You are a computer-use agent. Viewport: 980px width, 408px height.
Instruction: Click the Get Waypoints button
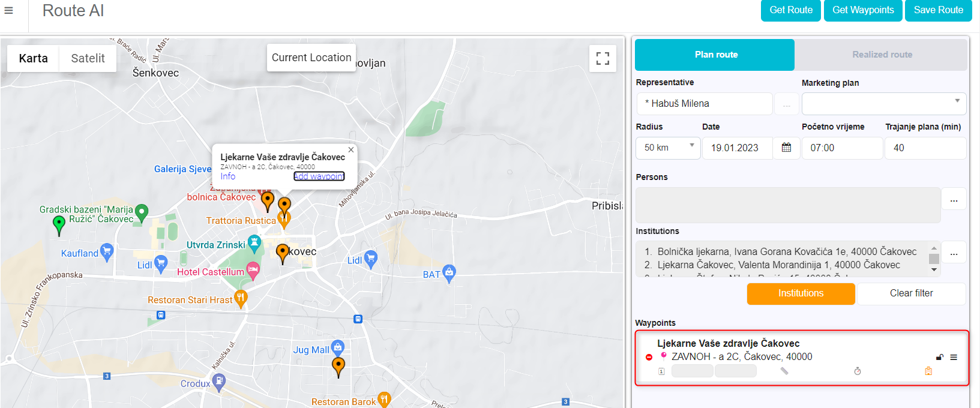click(x=862, y=10)
